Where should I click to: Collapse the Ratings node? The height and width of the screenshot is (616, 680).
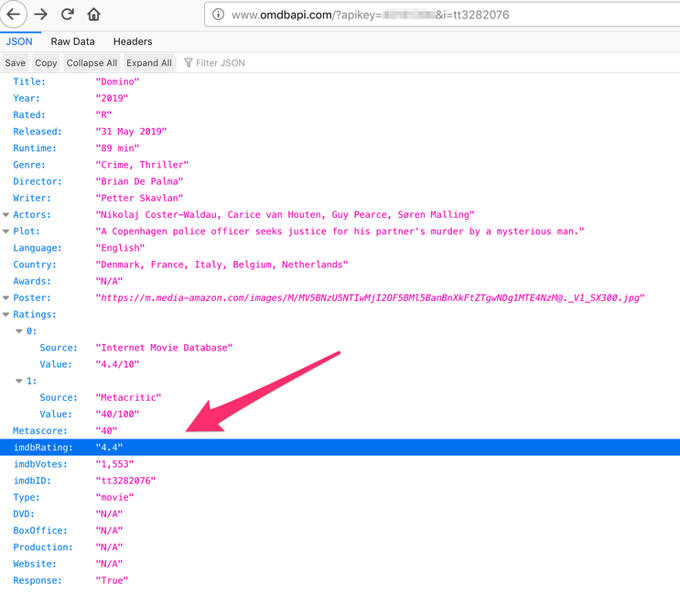6,315
